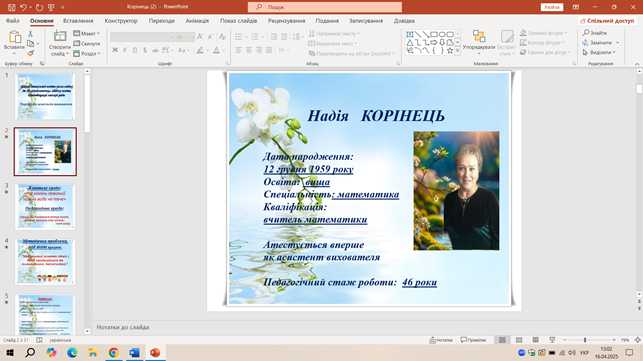Copy the selection to the clipboard
Image resolution: width=643 pixels, height=361 pixels.
point(30,43)
